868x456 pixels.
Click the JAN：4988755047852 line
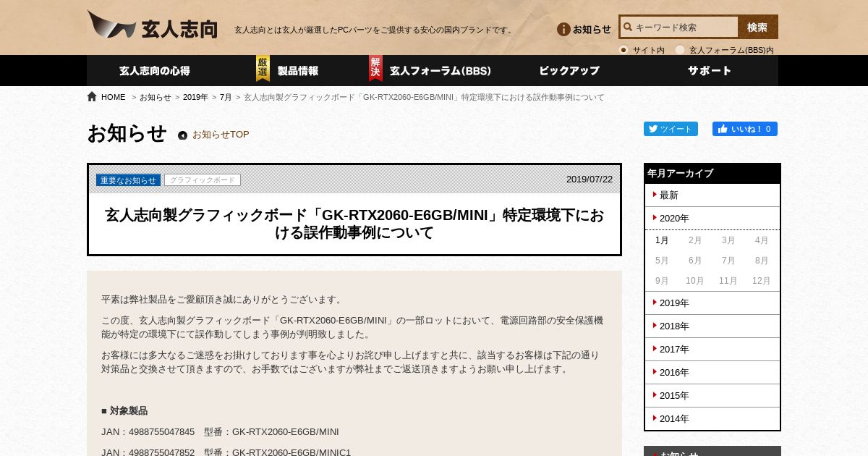226,452
